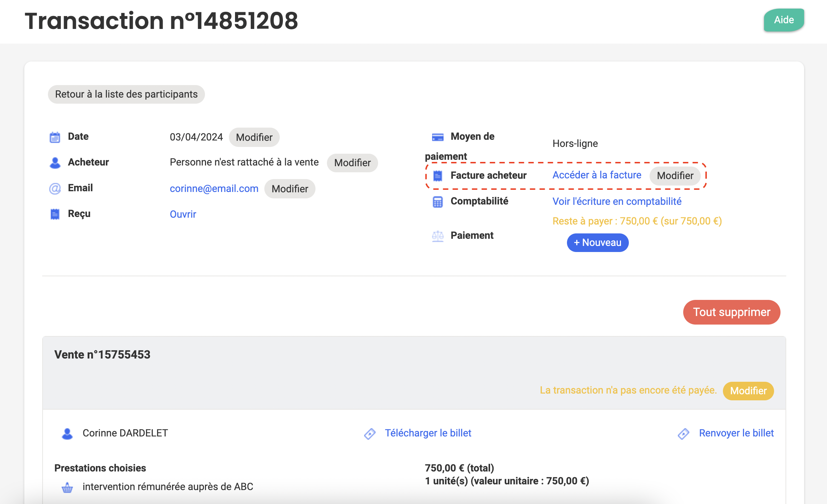
Task: Click the receipt icon next to Reçu
Action: point(55,214)
